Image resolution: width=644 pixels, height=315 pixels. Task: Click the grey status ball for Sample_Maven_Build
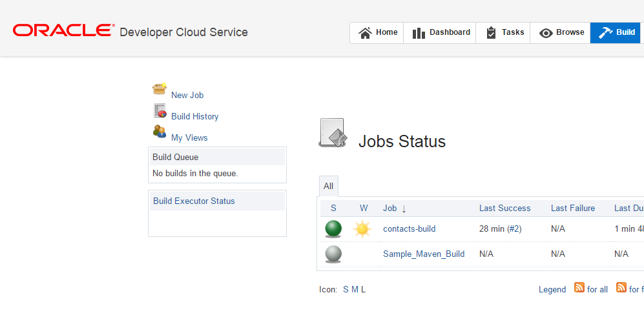coord(333,254)
